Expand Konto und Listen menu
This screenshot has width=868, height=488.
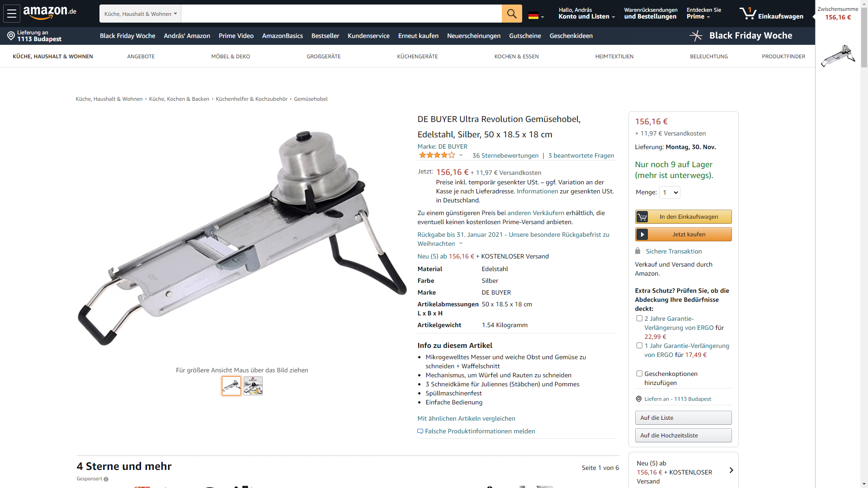[x=586, y=14]
